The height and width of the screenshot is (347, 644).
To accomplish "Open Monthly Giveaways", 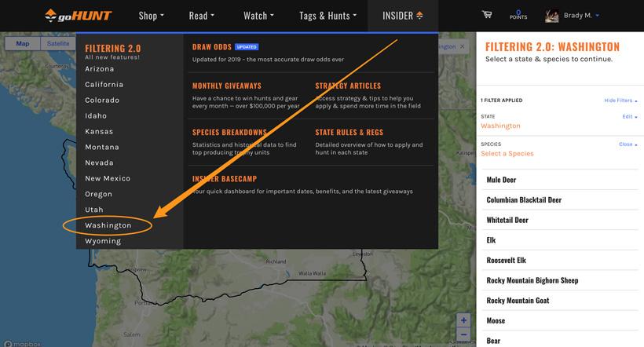I will click(227, 86).
